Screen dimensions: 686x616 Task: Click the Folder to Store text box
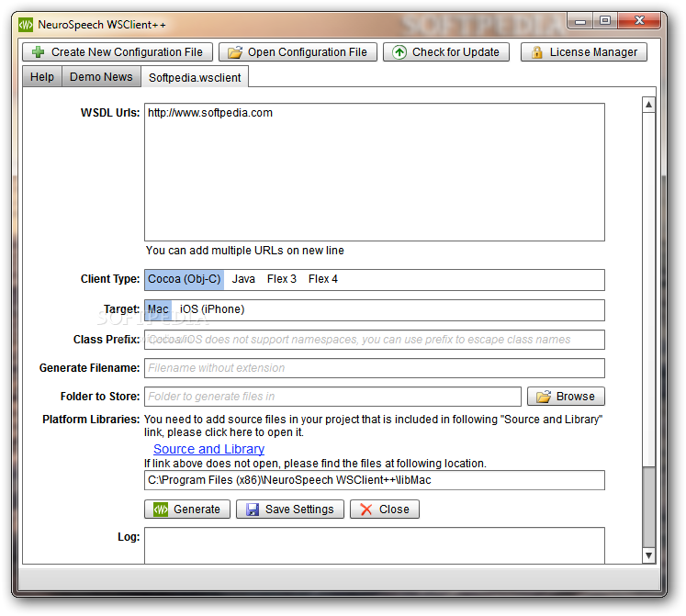click(x=332, y=397)
